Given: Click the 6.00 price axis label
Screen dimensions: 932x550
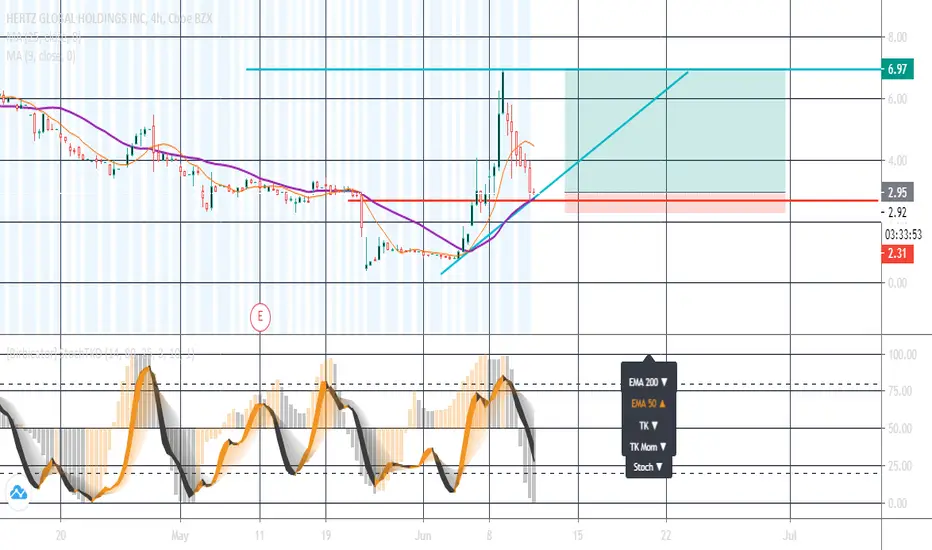Looking at the screenshot, I should click(897, 99).
